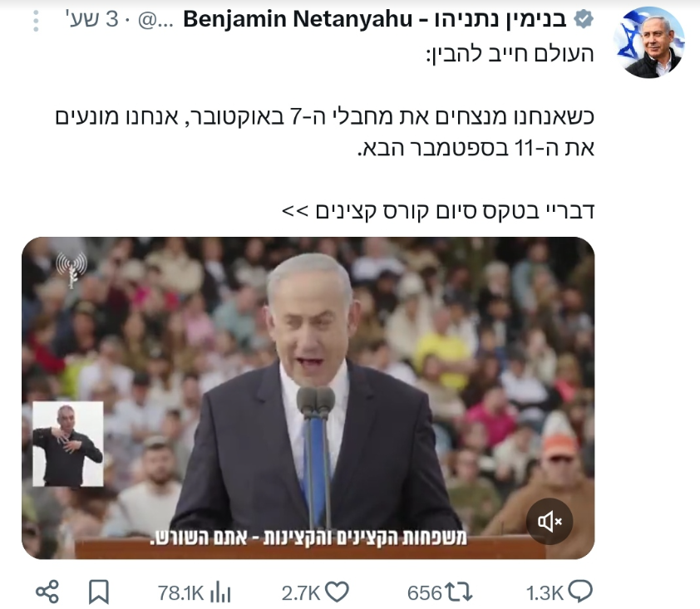The image size is (700, 609).
Task: Open the 3-hour timestamp link
Action: coord(94,19)
